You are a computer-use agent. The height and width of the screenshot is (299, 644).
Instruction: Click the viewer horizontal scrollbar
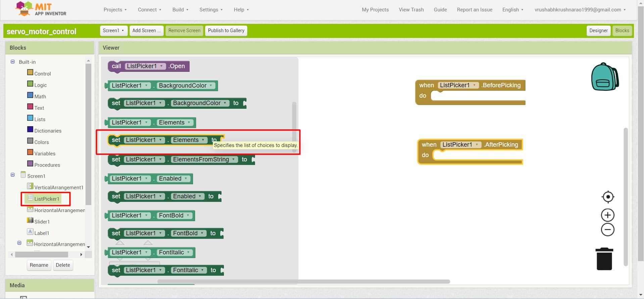point(303,282)
